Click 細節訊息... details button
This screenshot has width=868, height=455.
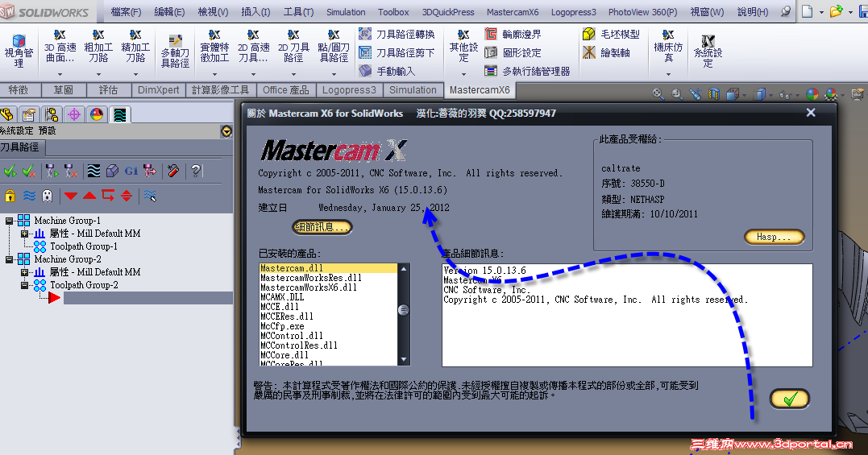click(322, 227)
